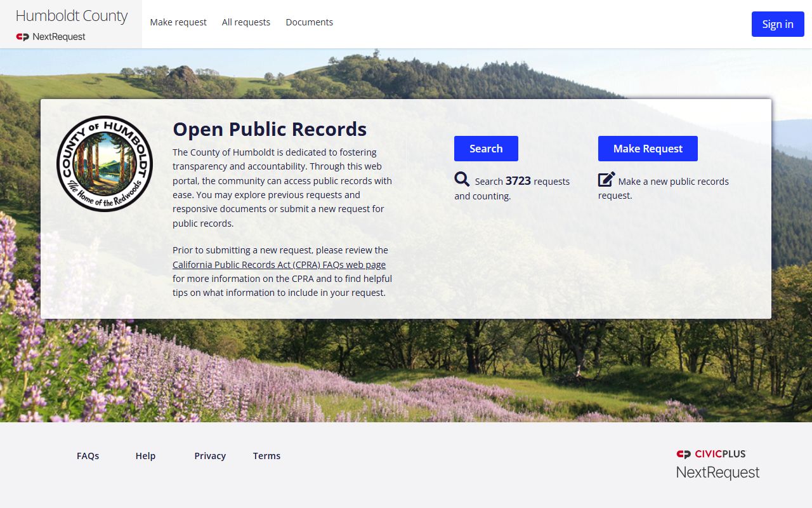The height and width of the screenshot is (508, 812).
Task: Click the NextRequest logo under Humboldt County
Action: click(51, 37)
